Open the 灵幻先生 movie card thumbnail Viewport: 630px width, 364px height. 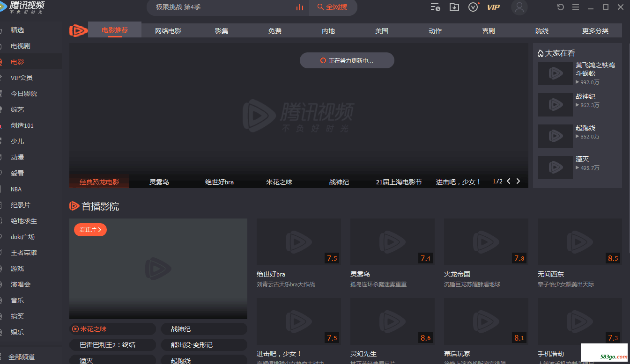click(x=393, y=322)
